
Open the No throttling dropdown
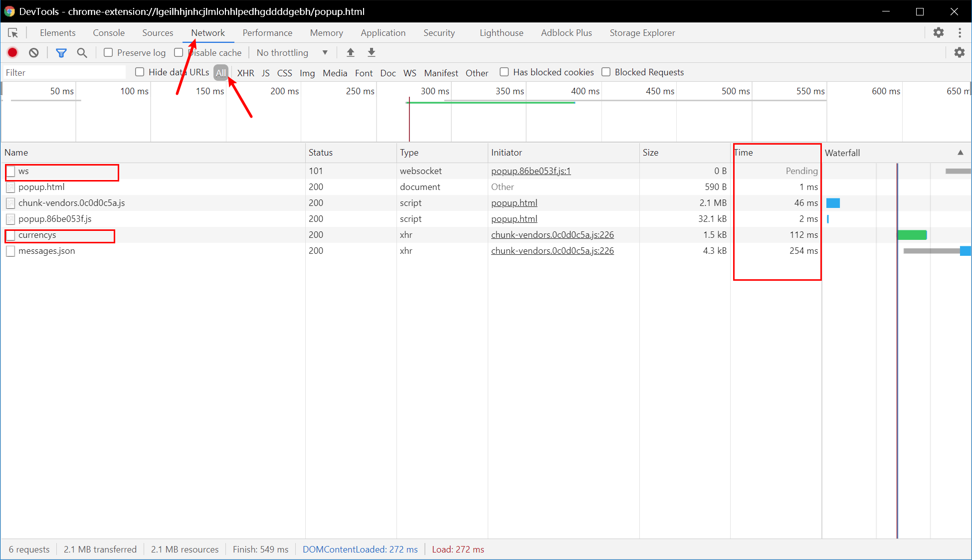pos(292,52)
